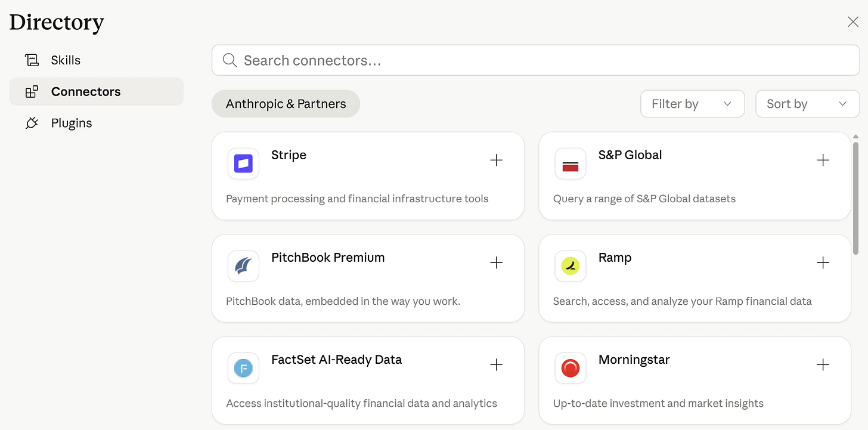This screenshot has width=868, height=430.
Task: Click the Morningstar logo icon
Action: click(x=571, y=368)
